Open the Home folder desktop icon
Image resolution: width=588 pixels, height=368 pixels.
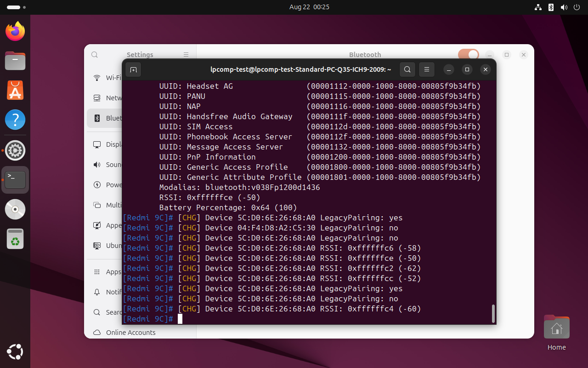[x=556, y=332]
